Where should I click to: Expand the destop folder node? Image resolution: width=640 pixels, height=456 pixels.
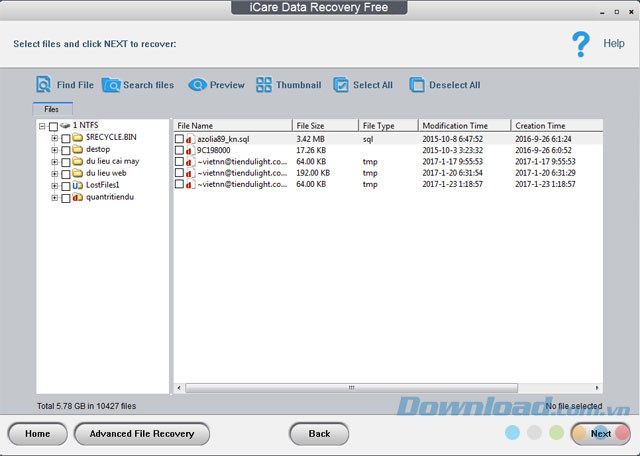pyautogui.click(x=54, y=149)
